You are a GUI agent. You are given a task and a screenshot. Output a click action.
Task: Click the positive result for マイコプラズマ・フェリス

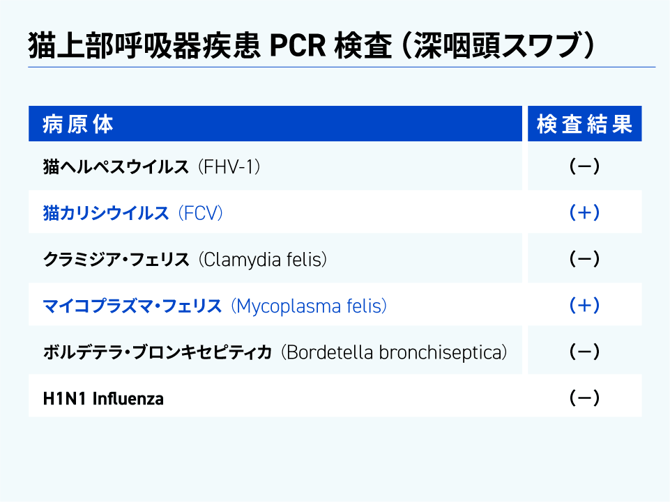pos(584,306)
